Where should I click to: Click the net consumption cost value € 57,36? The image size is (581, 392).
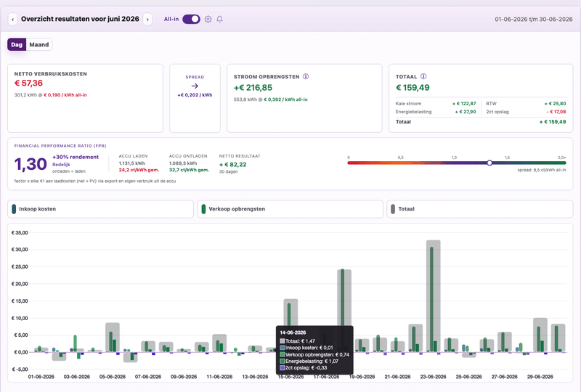coord(28,83)
